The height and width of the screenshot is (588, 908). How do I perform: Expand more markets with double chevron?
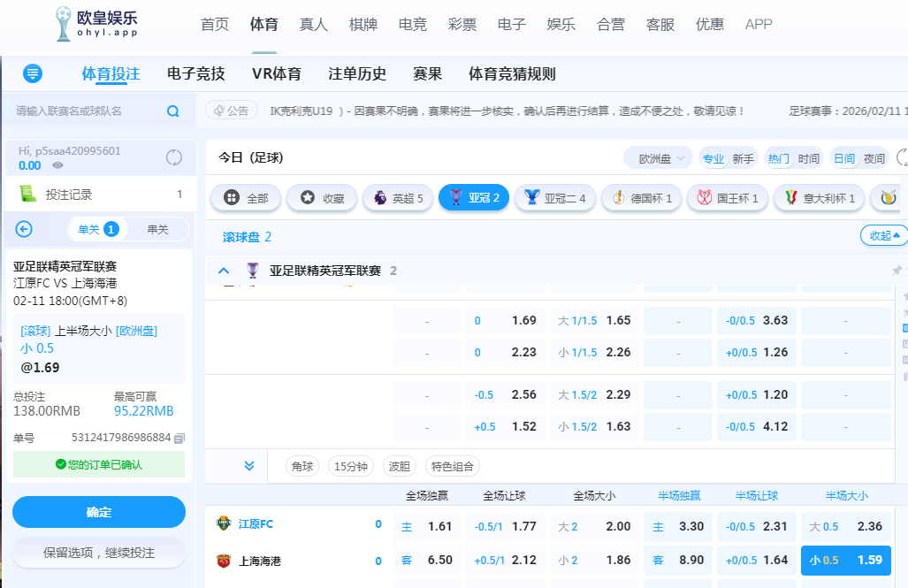click(x=249, y=466)
